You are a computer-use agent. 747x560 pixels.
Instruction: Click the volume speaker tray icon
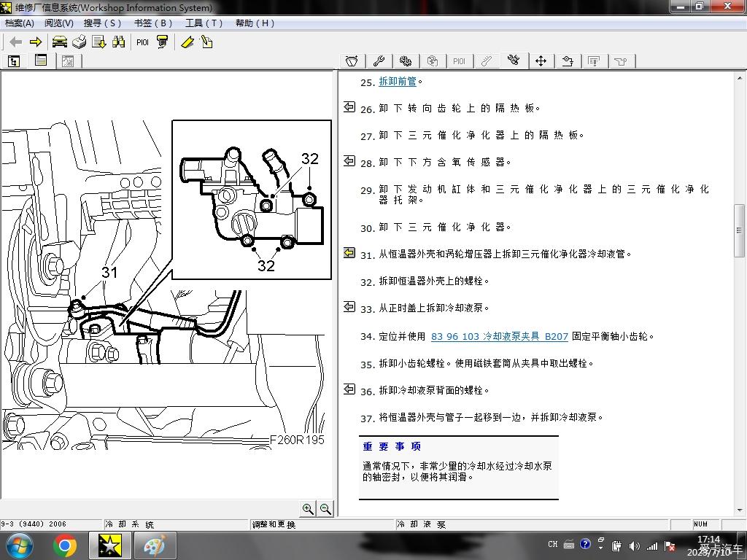click(634, 545)
